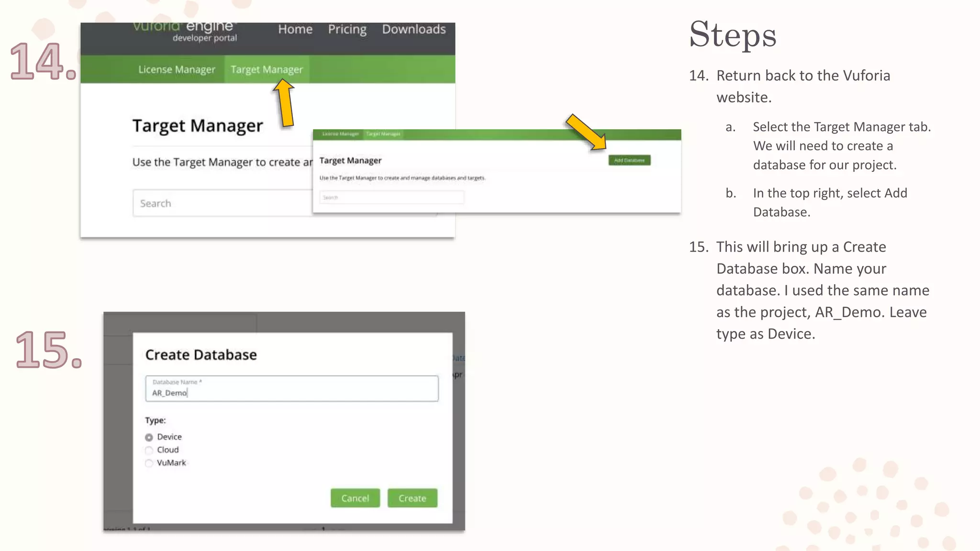The image size is (980, 551).
Task: Click the small 'Target Manager' heading in inset
Action: point(350,161)
